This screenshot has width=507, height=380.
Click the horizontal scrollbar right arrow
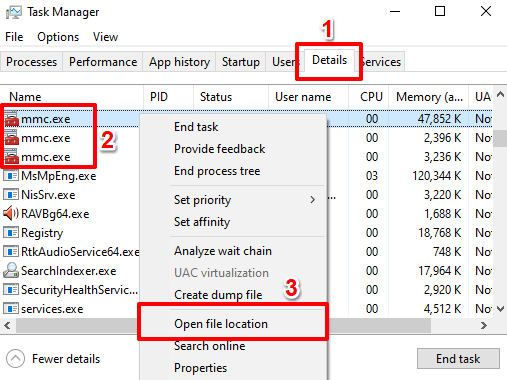[484, 325]
